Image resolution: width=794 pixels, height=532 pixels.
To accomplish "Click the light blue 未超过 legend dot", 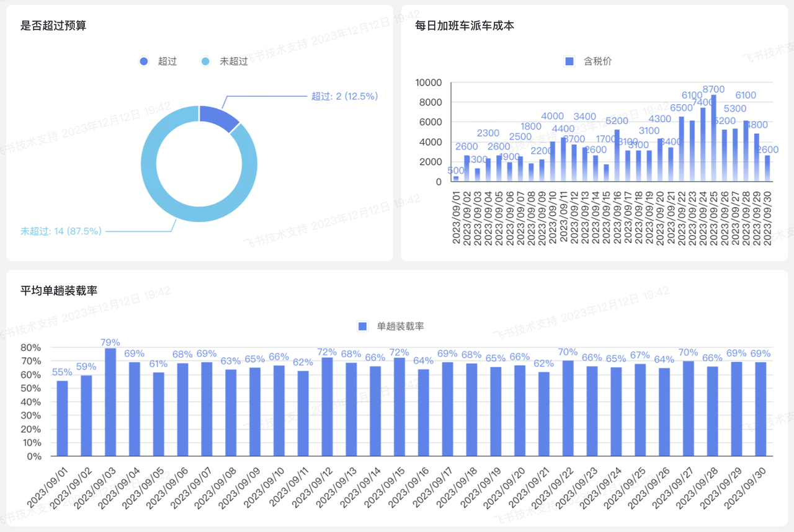I will pos(205,61).
